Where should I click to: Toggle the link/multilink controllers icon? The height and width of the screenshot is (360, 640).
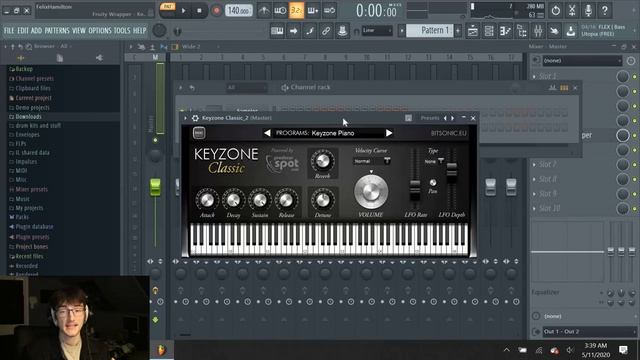[x=326, y=31]
